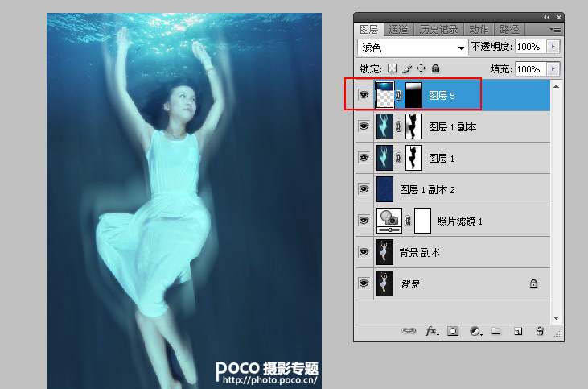Hide 背景 副本 layer
The height and width of the screenshot is (389, 588).
tap(364, 251)
